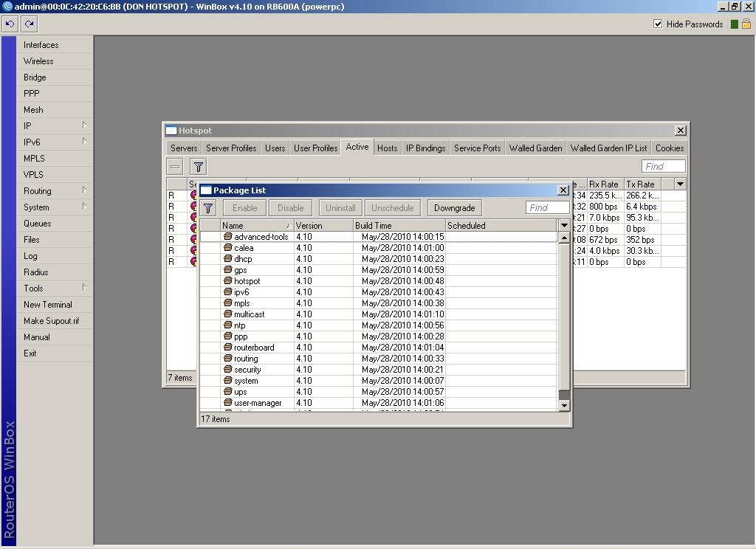Viewport: 756px width, 549px height.
Task: Expand the Routing submenu
Action: pyautogui.click(x=84, y=190)
